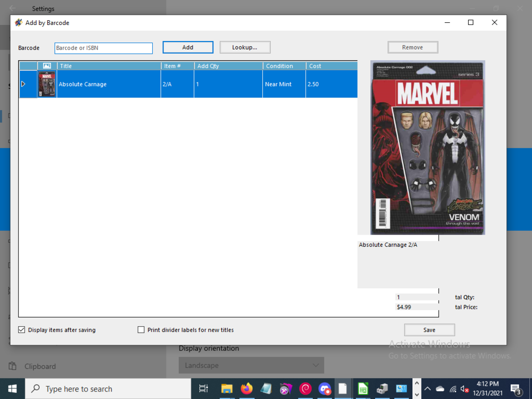Screen dimensions: 532x399
Task: Click the Barcode or ISBN input field
Action: [103, 48]
